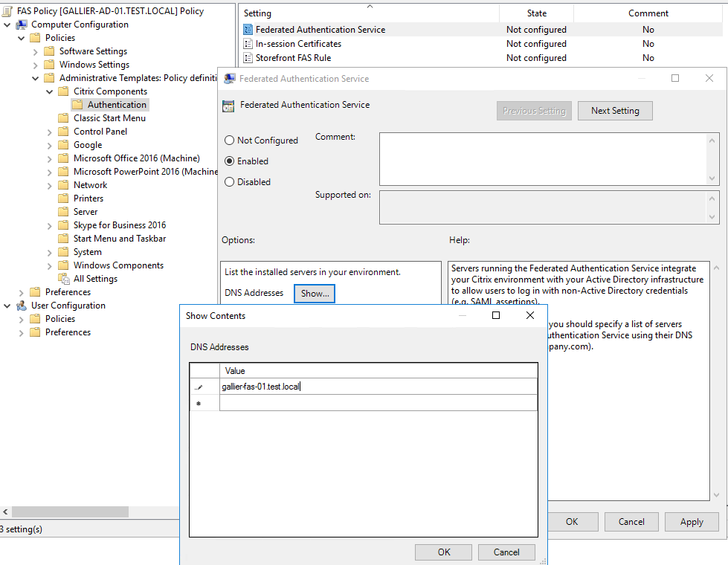Image resolution: width=728 pixels, height=565 pixels.
Task: Select the Not Configured radio button
Action: click(x=229, y=141)
